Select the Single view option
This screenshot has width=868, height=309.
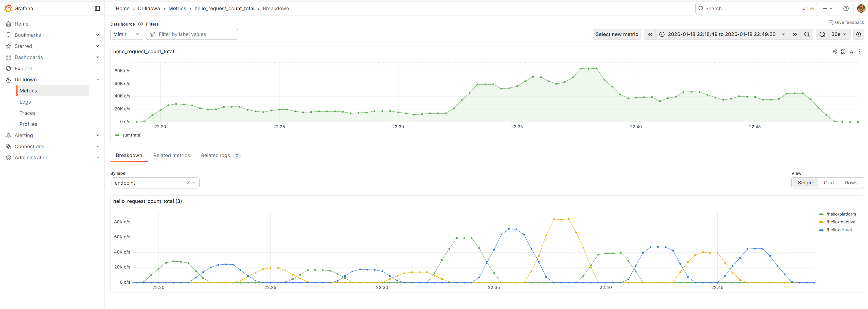[805, 182]
